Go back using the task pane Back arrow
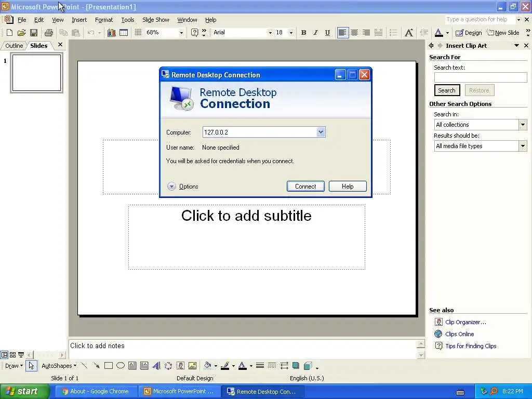 point(431,46)
